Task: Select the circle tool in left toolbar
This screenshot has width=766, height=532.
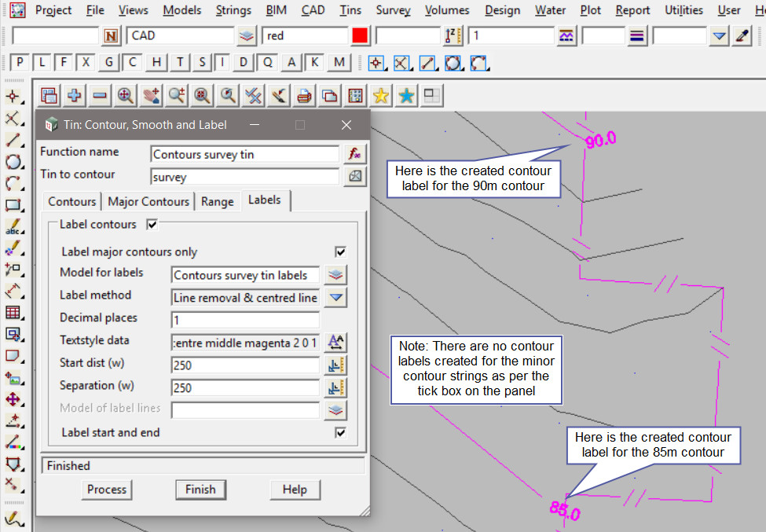Action: coord(13,162)
